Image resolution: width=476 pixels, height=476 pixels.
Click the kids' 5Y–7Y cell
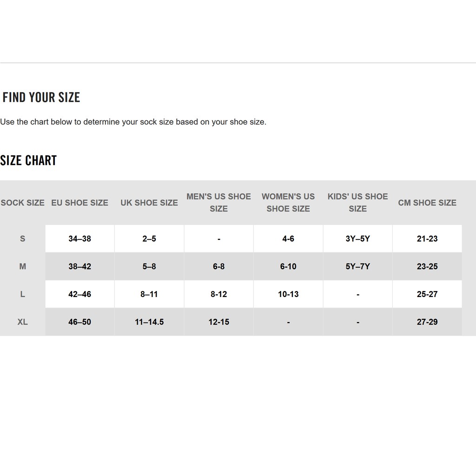(357, 266)
